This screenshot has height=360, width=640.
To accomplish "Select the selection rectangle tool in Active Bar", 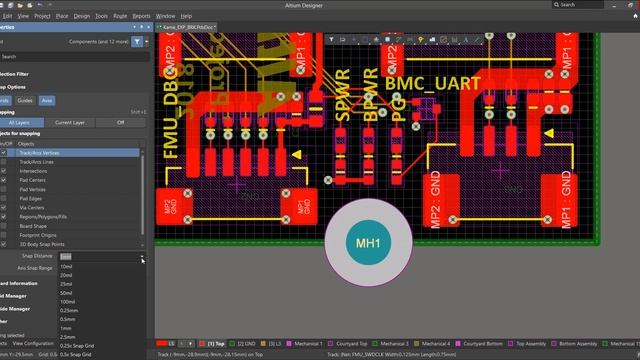I will (x=364, y=40).
